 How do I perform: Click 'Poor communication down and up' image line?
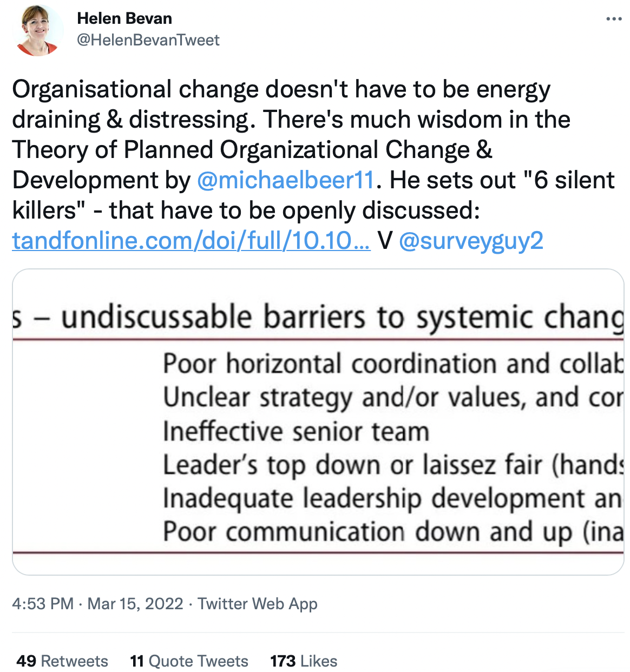click(393, 532)
